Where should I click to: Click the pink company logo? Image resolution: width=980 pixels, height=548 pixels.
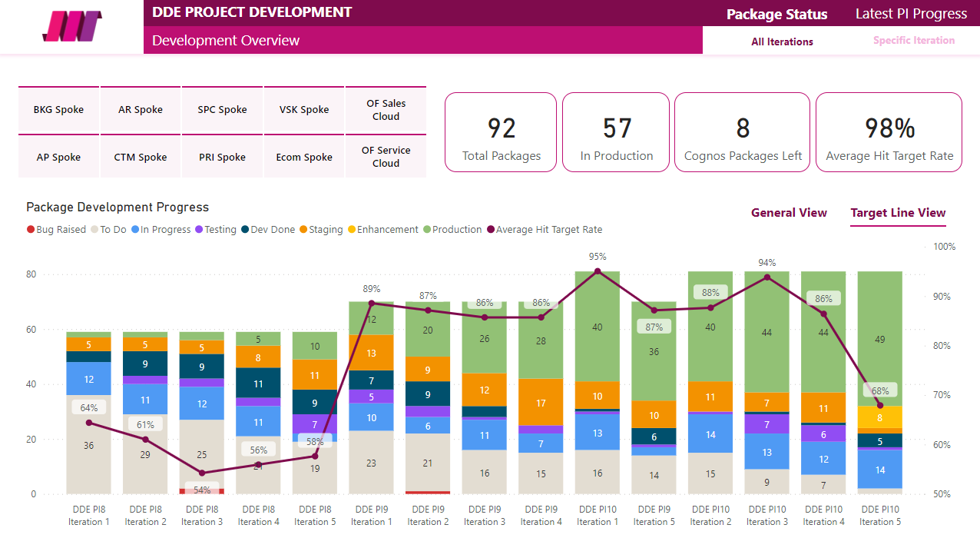coord(71,26)
